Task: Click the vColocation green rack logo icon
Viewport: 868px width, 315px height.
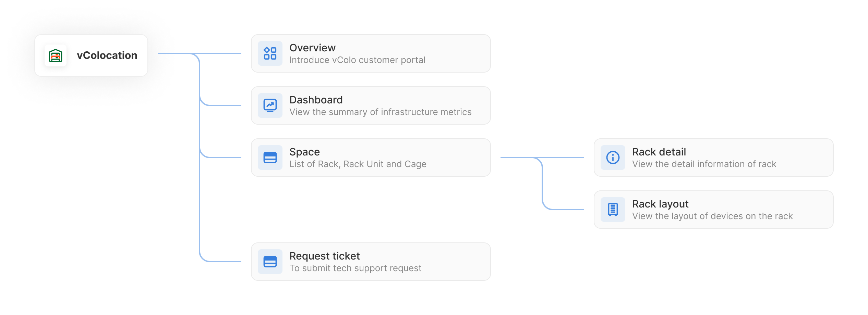Action: (56, 55)
